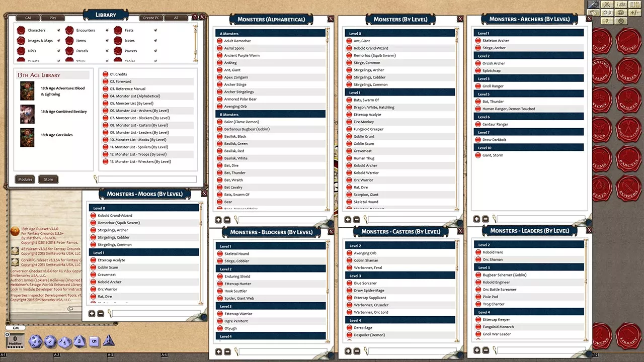
Task: Toggle the Feats checkmark in Library
Action: pos(155,31)
